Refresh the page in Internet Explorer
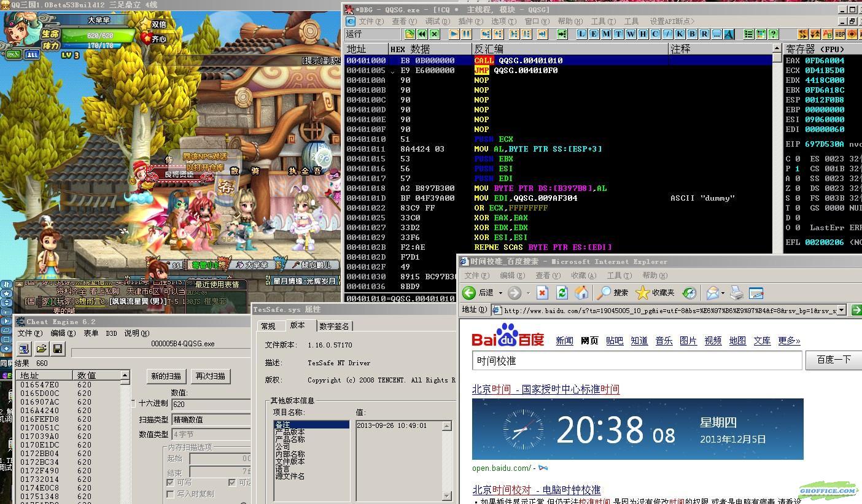The height and width of the screenshot is (504, 862). (x=562, y=293)
